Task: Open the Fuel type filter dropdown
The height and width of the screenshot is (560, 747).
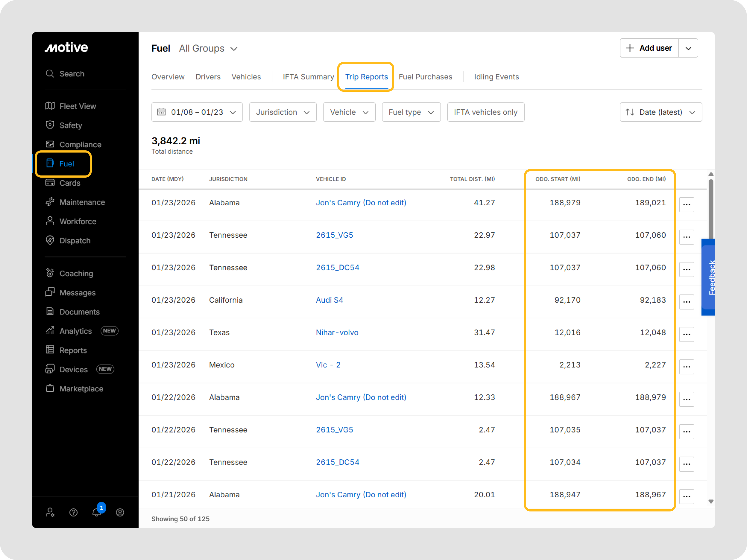Action: click(411, 112)
